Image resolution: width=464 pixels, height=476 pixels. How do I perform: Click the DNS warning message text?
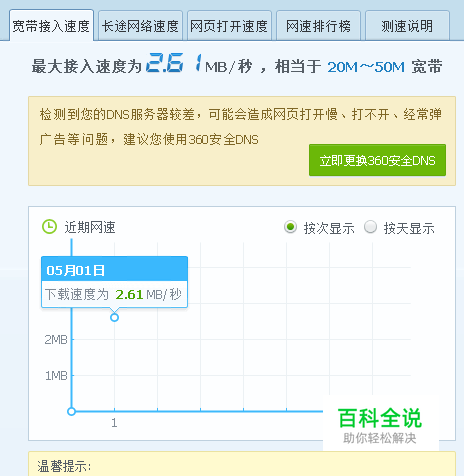pos(241,127)
